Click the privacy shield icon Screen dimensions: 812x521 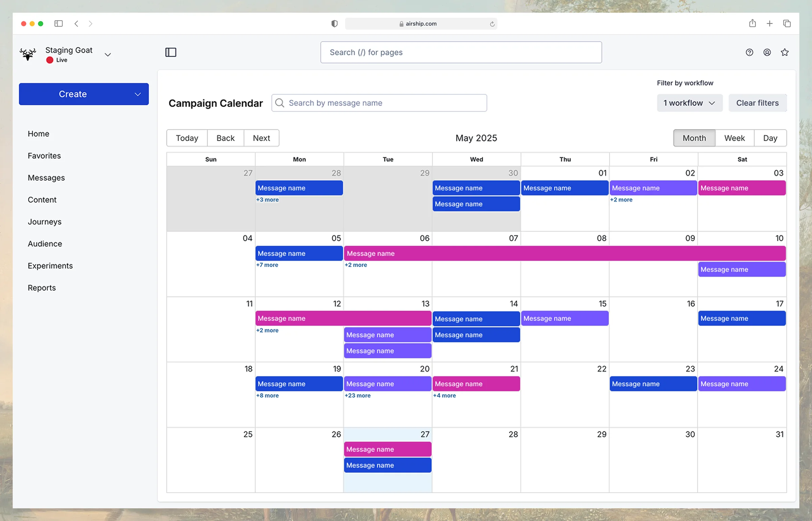[334, 24]
